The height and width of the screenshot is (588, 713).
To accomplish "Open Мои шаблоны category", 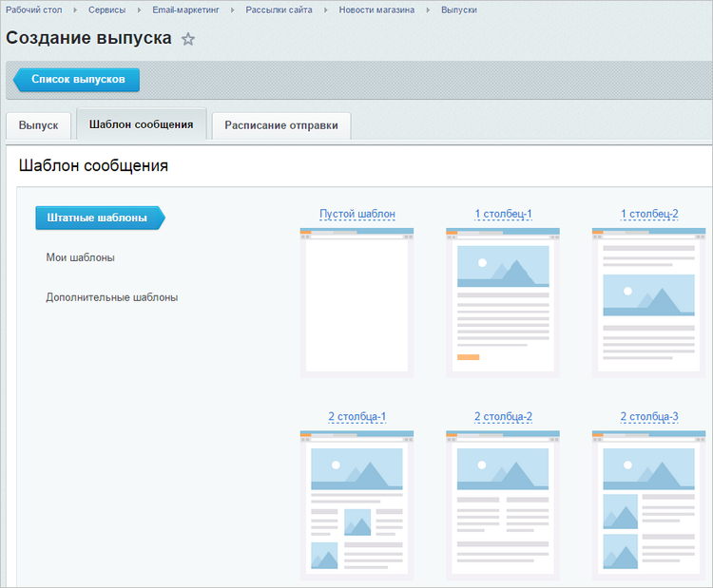I will click(81, 257).
